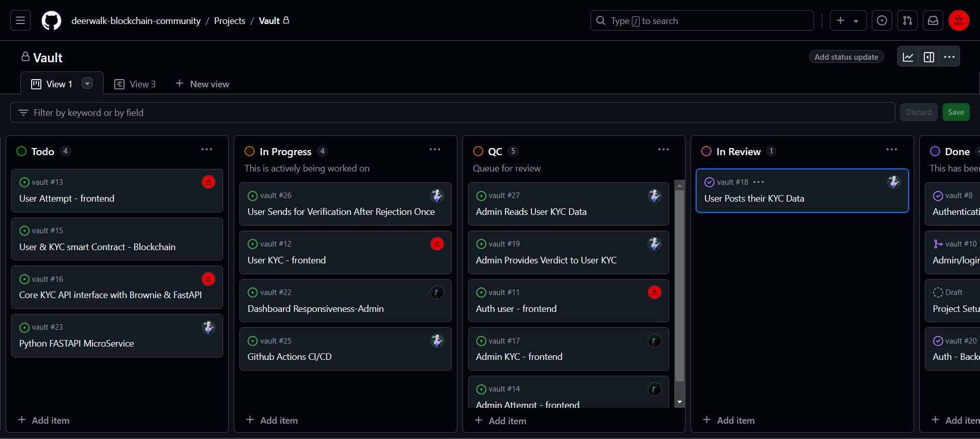Click assignee avatar on vault #16 card
This screenshot has height=439, width=980.
pyautogui.click(x=208, y=279)
